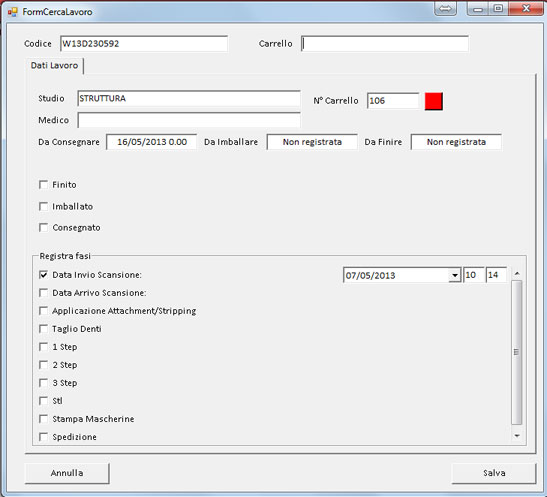Click the Registra fasi scrollbar thumb
The width and height of the screenshot is (547, 497).
tap(517, 352)
